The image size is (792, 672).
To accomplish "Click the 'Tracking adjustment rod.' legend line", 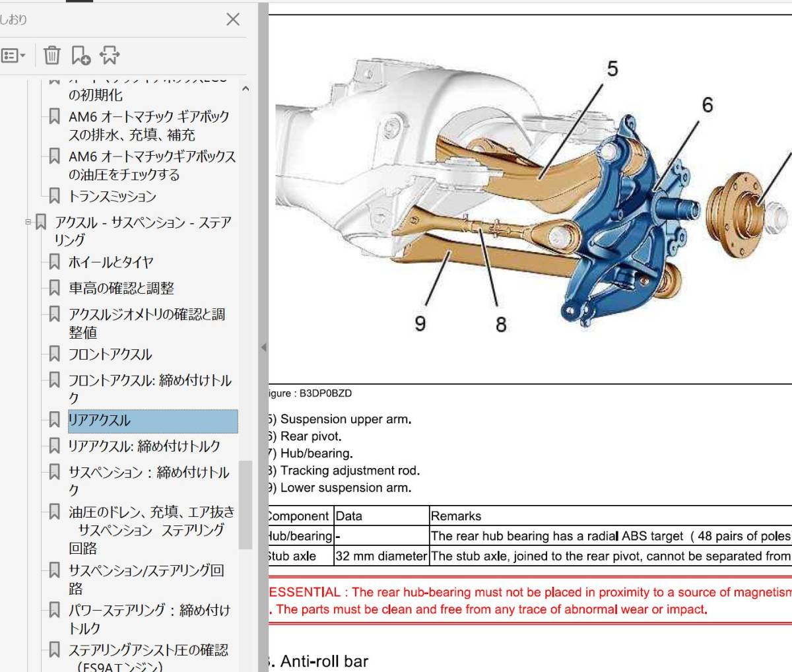I will (x=344, y=471).
